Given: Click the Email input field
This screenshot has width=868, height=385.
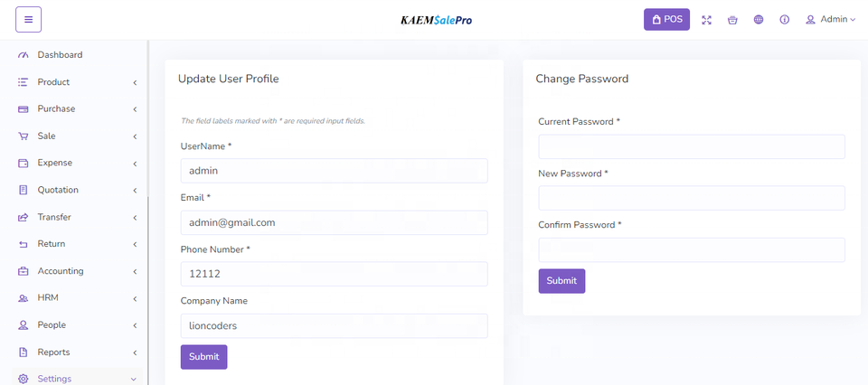Looking at the screenshot, I should (334, 222).
